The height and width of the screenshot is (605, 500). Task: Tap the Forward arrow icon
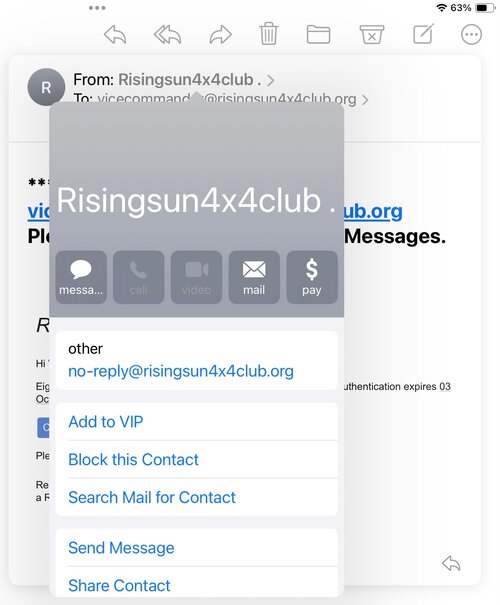[x=220, y=35]
